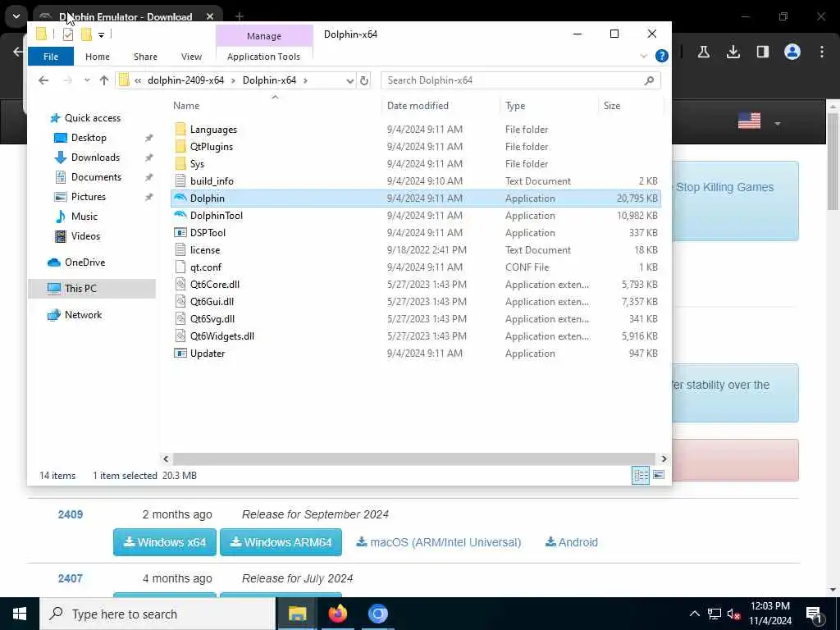This screenshot has height=630, width=840.
Task: Click the DSPTool application icon
Action: (180, 232)
